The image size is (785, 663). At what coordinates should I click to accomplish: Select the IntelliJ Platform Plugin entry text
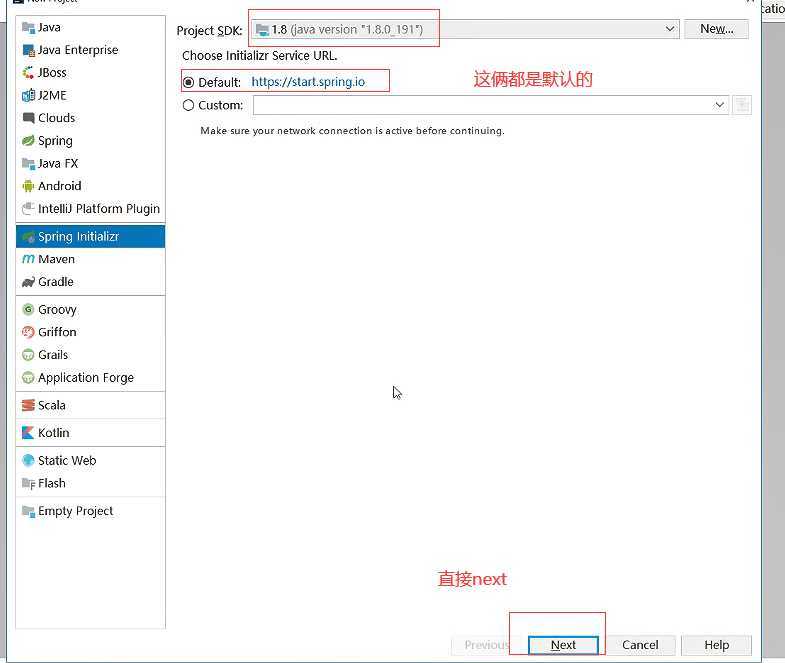99,208
